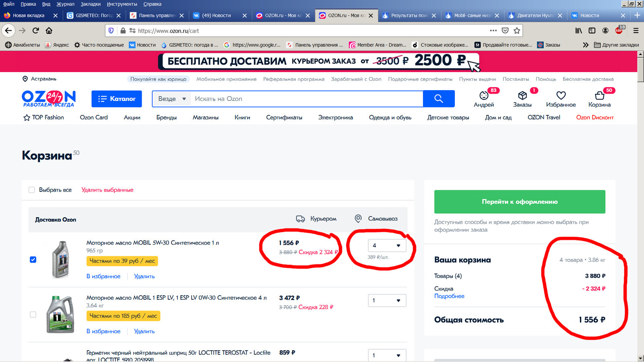Open Пункты выдачи link
The width and height of the screenshot is (644, 362).
click(x=477, y=79)
